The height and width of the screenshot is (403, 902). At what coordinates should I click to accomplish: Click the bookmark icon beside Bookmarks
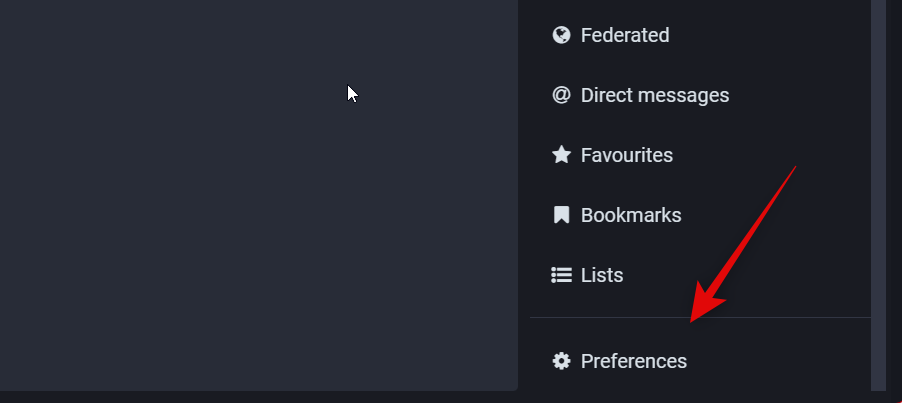(x=561, y=215)
